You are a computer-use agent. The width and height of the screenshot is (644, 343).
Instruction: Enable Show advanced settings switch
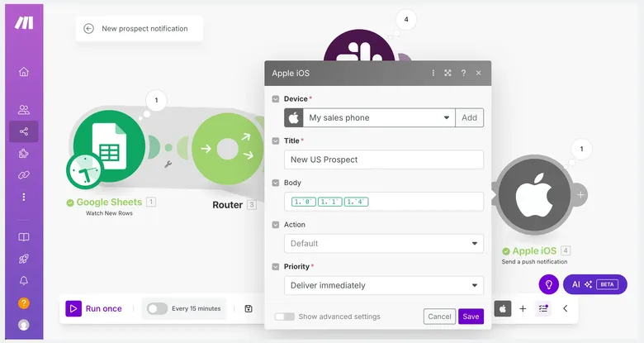tap(285, 317)
